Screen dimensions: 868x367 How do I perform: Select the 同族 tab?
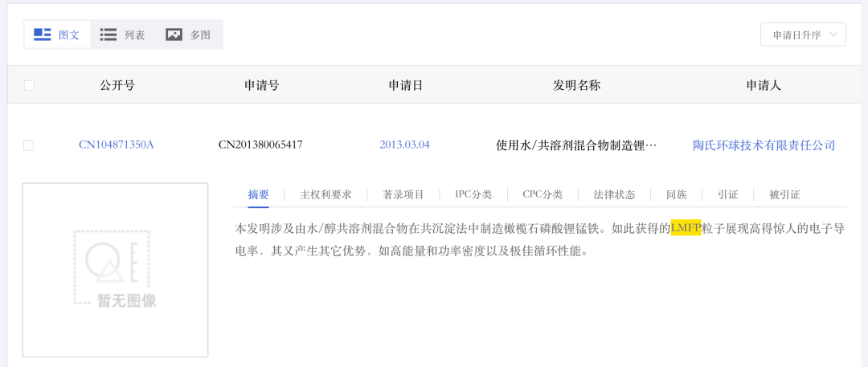(x=677, y=195)
